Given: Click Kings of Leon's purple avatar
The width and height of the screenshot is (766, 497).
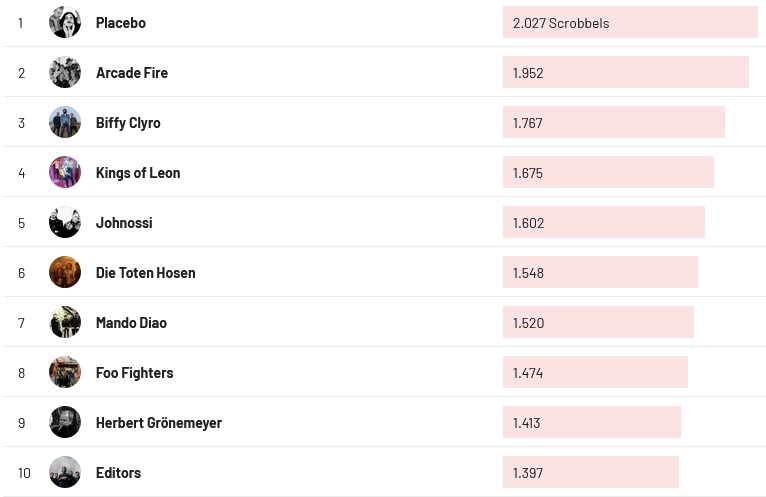Looking at the screenshot, I should pos(65,172).
